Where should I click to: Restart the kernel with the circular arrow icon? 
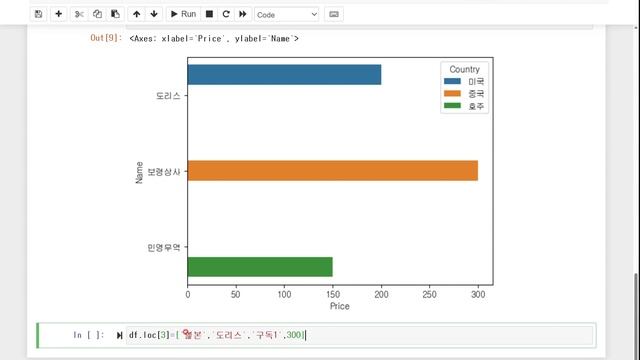tap(226, 14)
